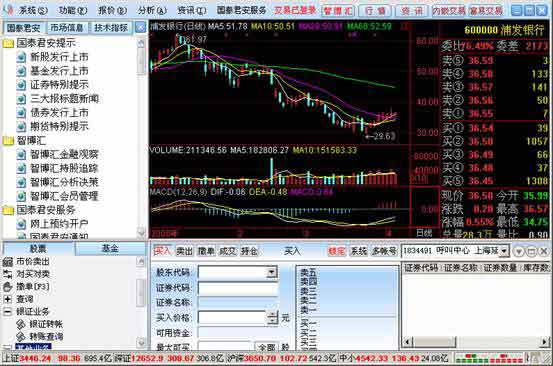Image resolution: width=553 pixels, height=366 pixels.
Task: Click the globe icon beside 三大报标题新闻
Action: (x=21, y=99)
